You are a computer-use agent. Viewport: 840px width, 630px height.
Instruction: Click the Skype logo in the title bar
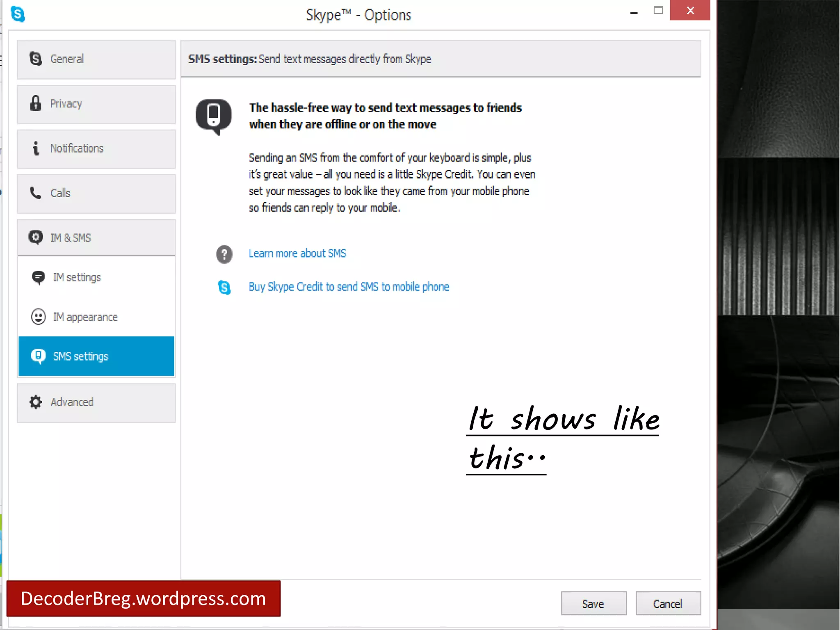click(x=18, y=14)
